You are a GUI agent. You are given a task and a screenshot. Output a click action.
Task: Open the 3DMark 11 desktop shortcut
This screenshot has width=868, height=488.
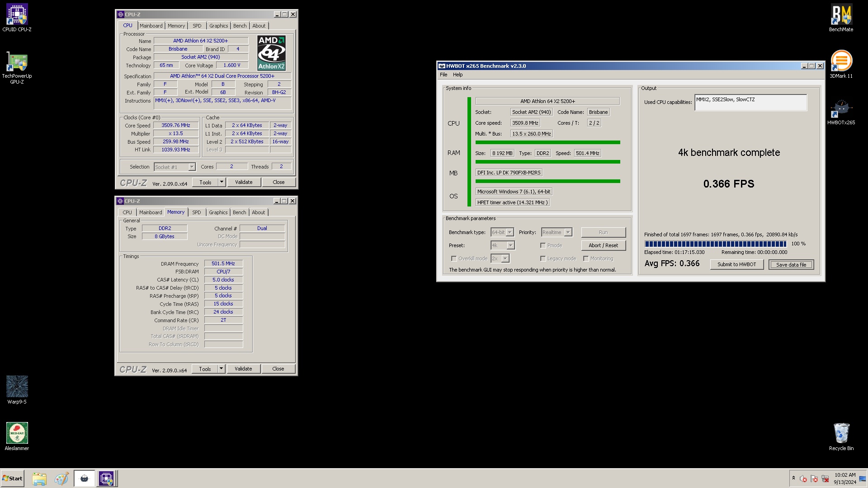click(841, 64)
